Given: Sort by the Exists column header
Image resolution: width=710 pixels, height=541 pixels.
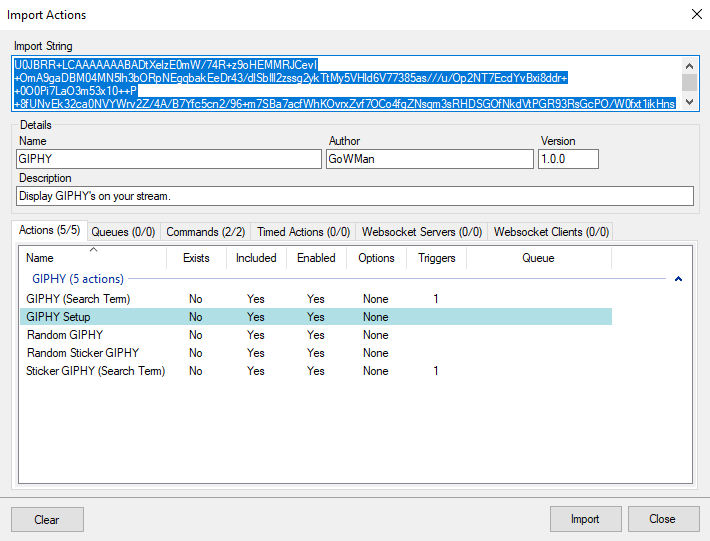Looking at the screenshot, I should [196, 258].
